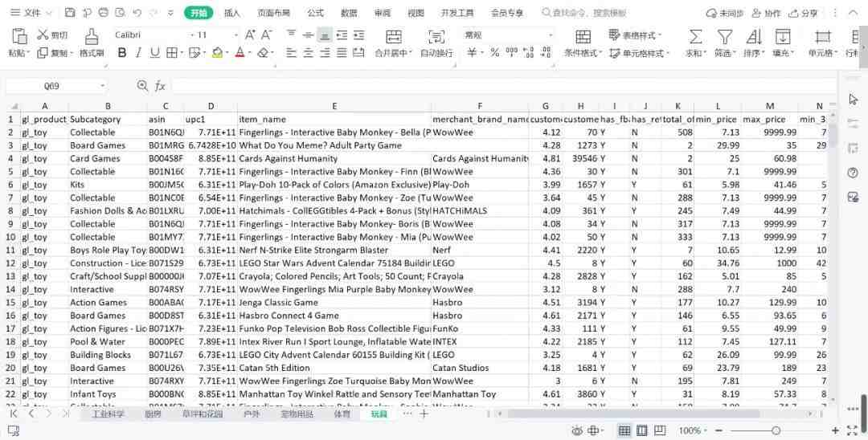This screenshot has height=440, width=868.
Task: Click the zoom slider handle in status bar
Action: (x=776, y=430)
